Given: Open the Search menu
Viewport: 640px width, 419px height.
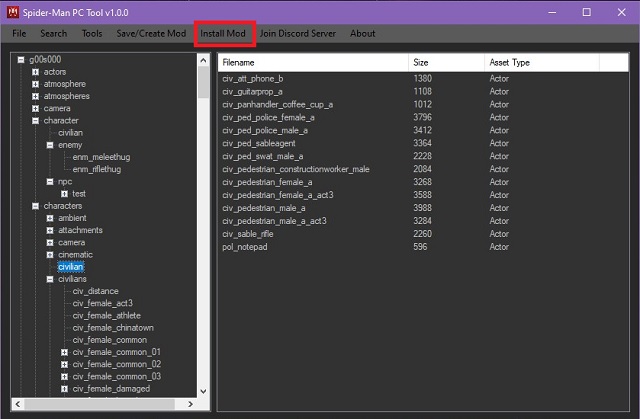Looking at the screenshot, I should tap(53, 33).
